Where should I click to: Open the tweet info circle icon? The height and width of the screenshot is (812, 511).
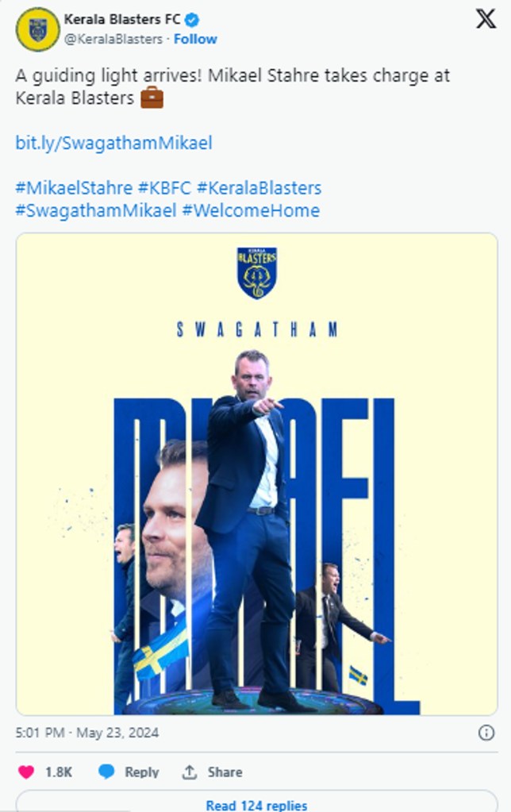(x=486, y=733)
